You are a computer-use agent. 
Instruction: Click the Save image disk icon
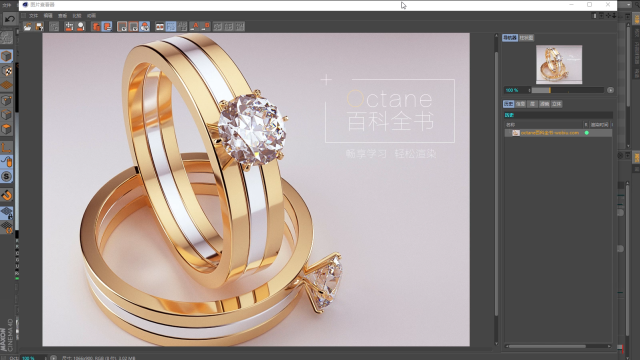39,27
